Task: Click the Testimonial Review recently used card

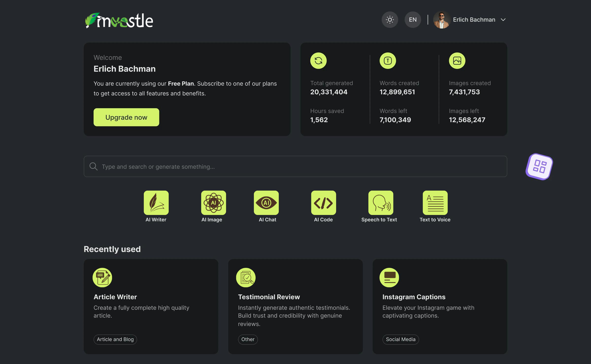Action: (295, 307)
